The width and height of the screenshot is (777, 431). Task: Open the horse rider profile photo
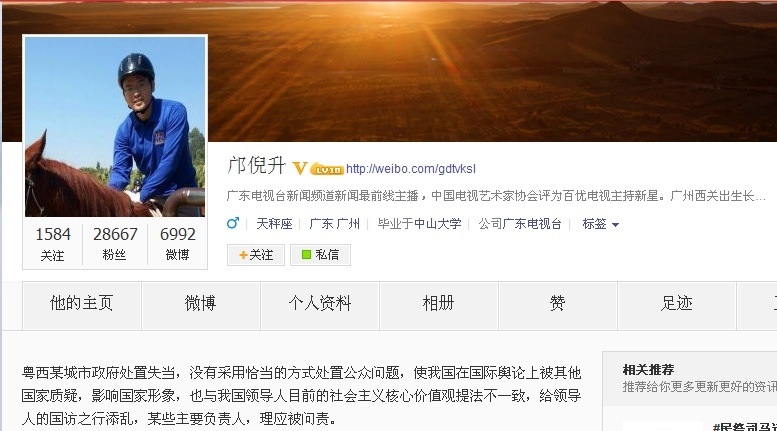tap(115, 126)
